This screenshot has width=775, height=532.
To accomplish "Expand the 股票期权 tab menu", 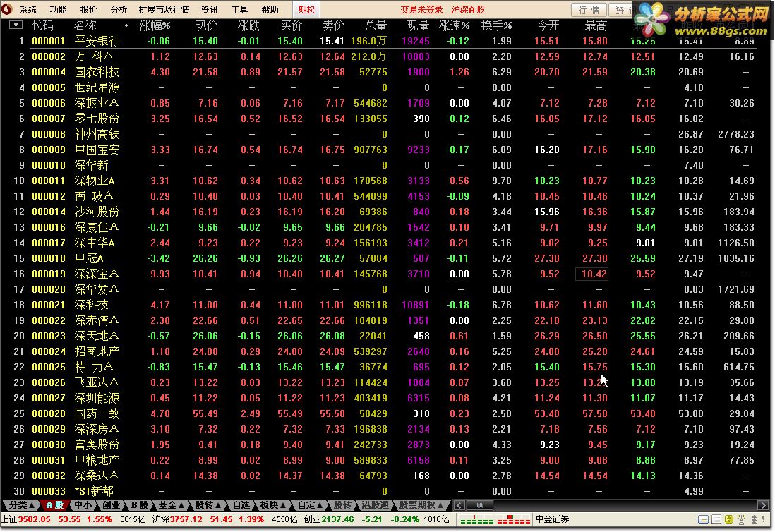I will click(421, 505).
